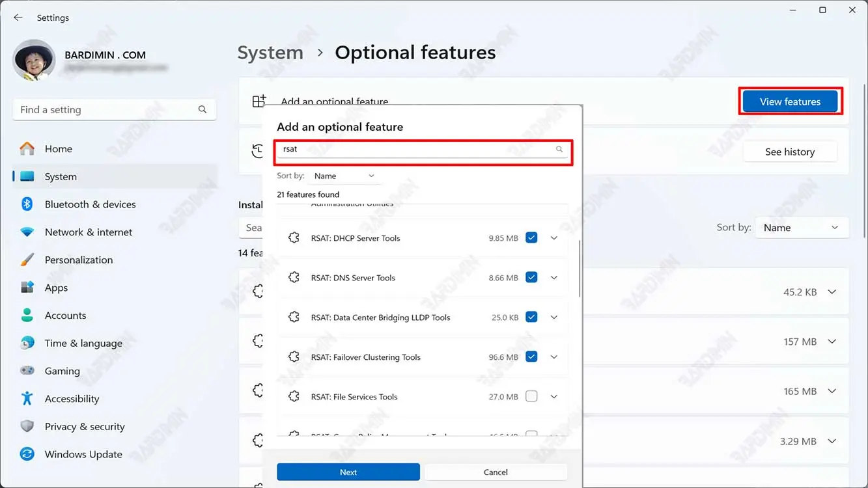Screen dimensions: 868x488
Task: Select Time & language in sidebar
Action: click(83, 344)
